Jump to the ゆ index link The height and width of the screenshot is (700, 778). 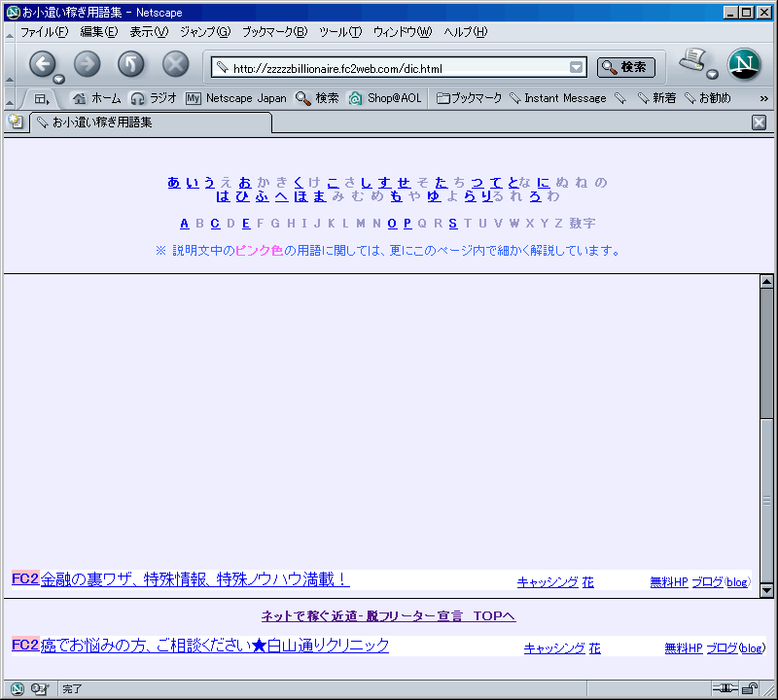pos(434,196)
